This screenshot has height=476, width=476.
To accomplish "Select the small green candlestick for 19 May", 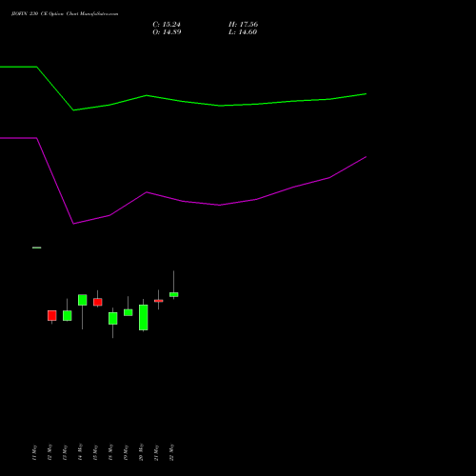I will (x=129, y=312).
